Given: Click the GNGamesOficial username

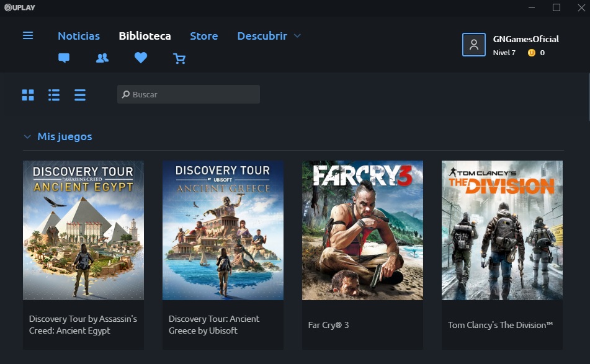Looking at the screenshot, I should pos(525,39).
